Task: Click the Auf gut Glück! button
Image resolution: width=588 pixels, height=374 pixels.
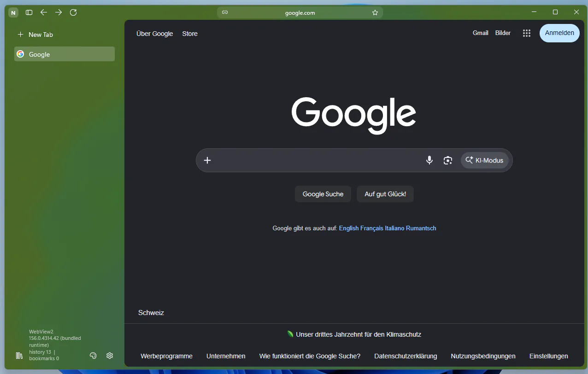Action: 385,194
